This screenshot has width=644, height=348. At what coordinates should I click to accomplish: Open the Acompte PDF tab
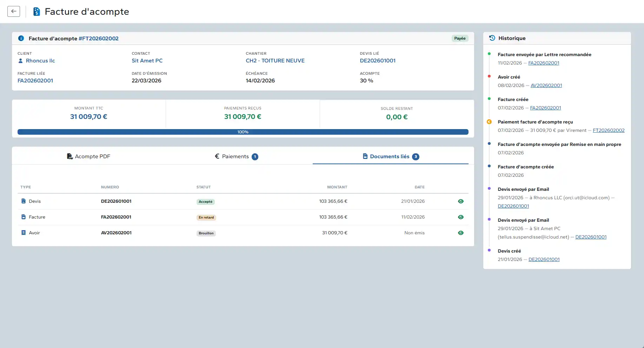(89, 156)
